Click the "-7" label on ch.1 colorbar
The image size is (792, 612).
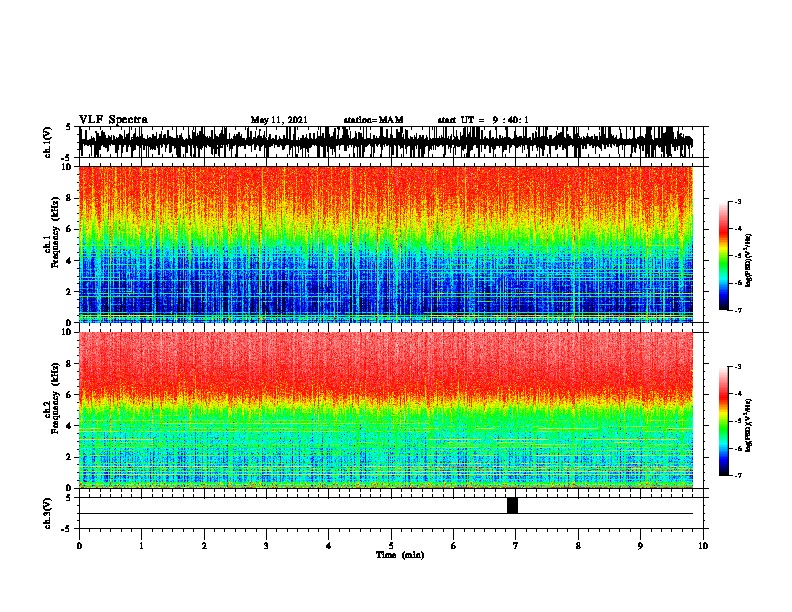[738, 310]
